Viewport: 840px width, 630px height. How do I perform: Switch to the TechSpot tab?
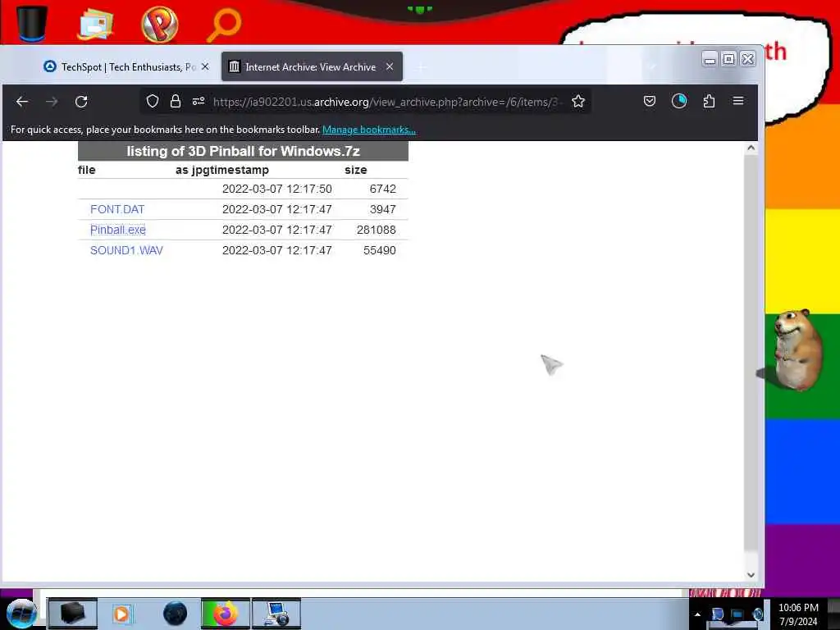pyautogui.click(x=127, y=67)
